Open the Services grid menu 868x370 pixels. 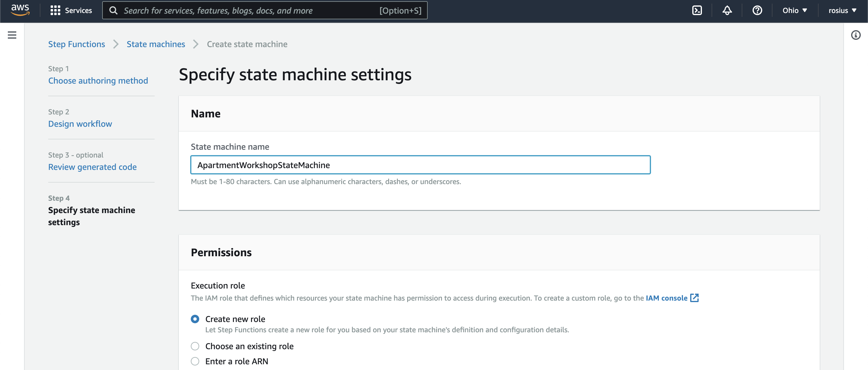tap(55, 11)
